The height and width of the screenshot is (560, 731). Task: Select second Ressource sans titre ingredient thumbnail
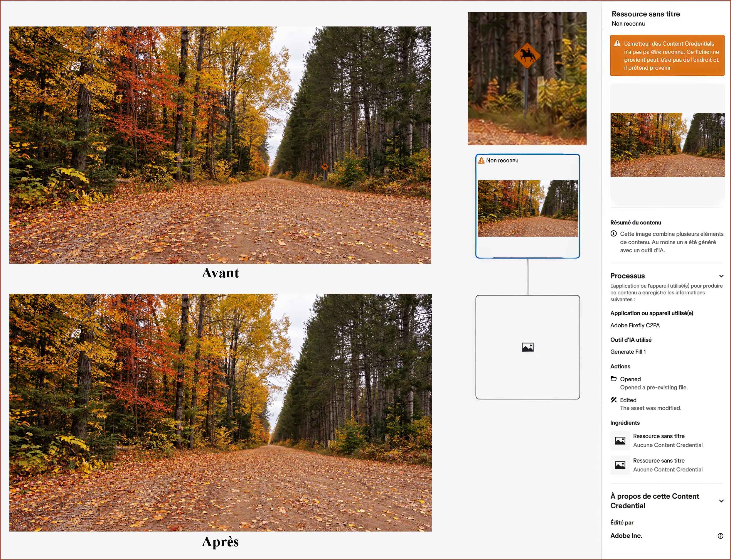[x=620, y=465]
